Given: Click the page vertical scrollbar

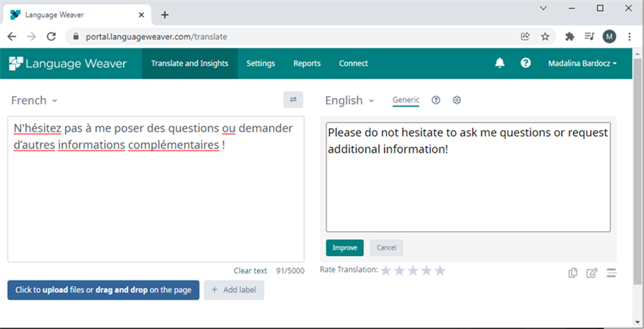Looking at the screenshot, I should (x=638, y=179).
